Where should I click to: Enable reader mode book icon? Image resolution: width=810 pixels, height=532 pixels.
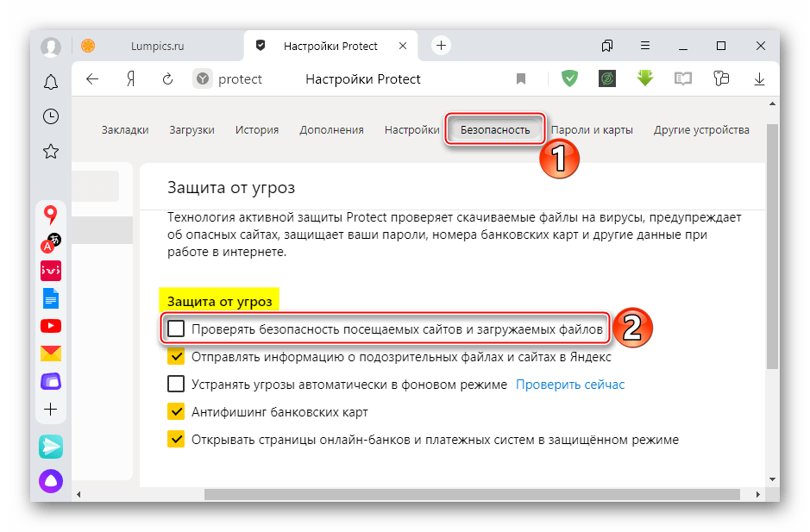683,79
